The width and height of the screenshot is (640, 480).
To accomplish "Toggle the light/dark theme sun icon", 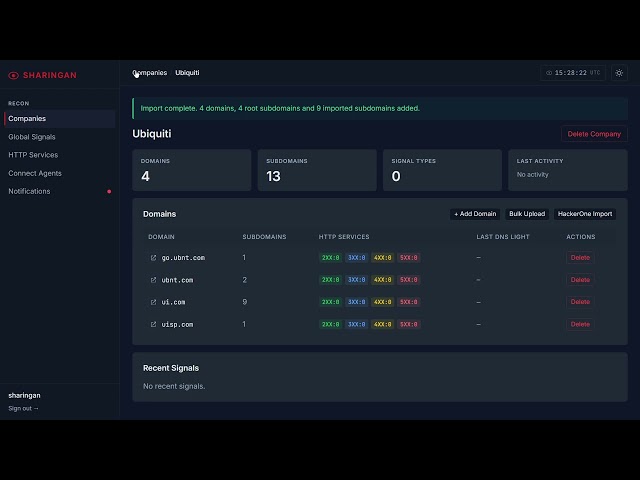I will tap(619, 73).
